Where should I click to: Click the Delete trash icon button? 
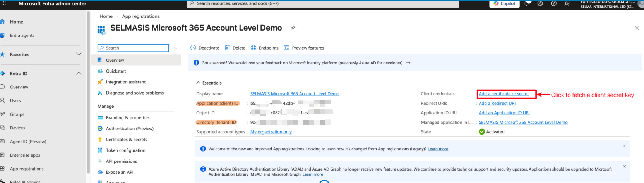click(235, 48)
